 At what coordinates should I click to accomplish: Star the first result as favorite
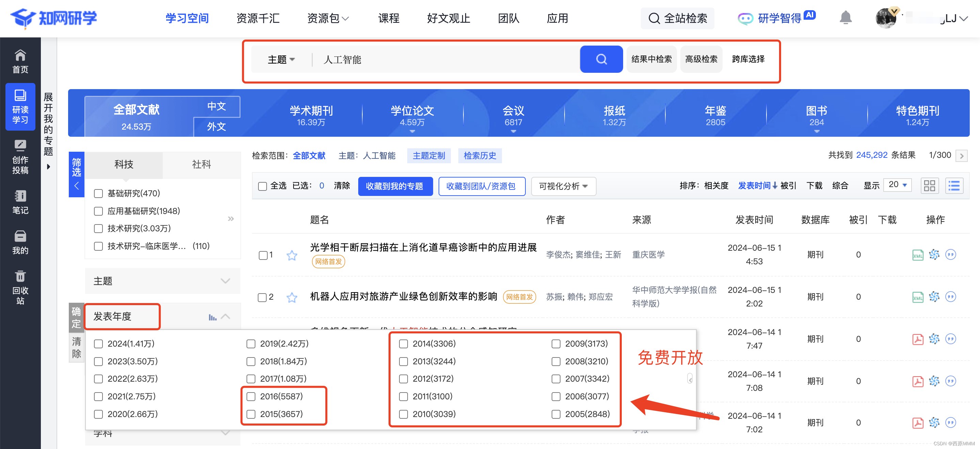coord(292,255)
